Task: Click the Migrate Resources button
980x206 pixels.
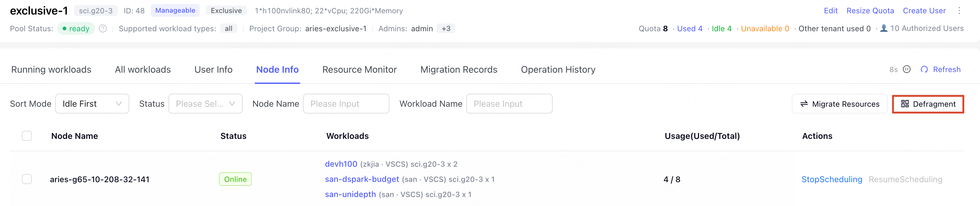Action: [840, 104]
